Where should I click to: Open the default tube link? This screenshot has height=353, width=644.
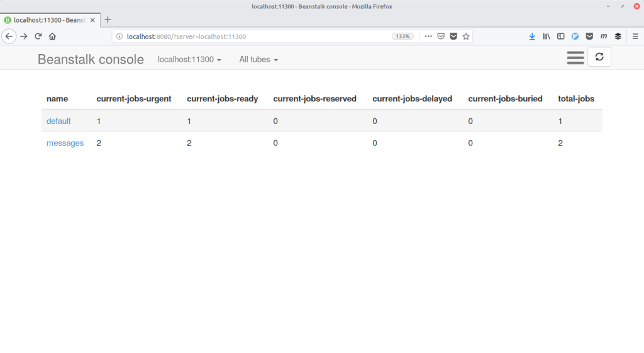(58, 121)
